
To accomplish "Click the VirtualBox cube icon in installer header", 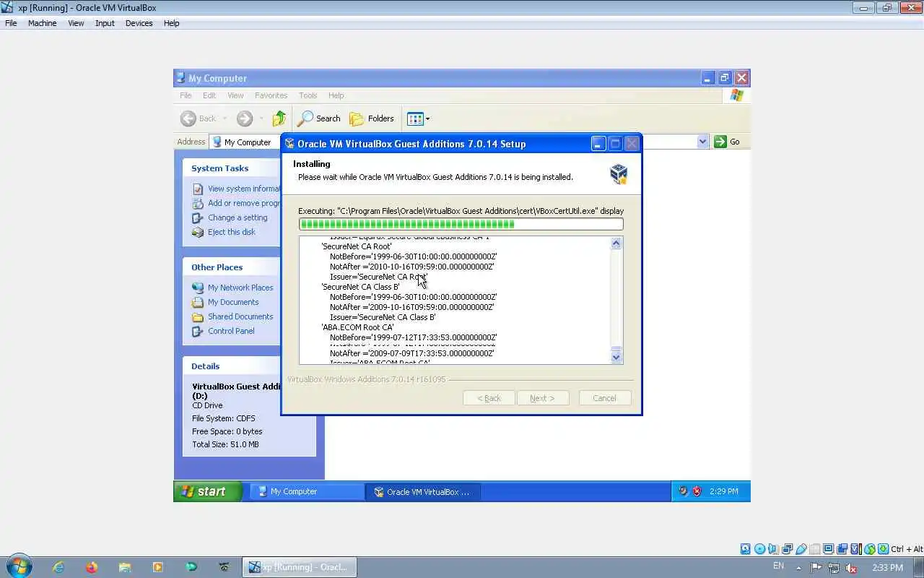I will 619,173.
